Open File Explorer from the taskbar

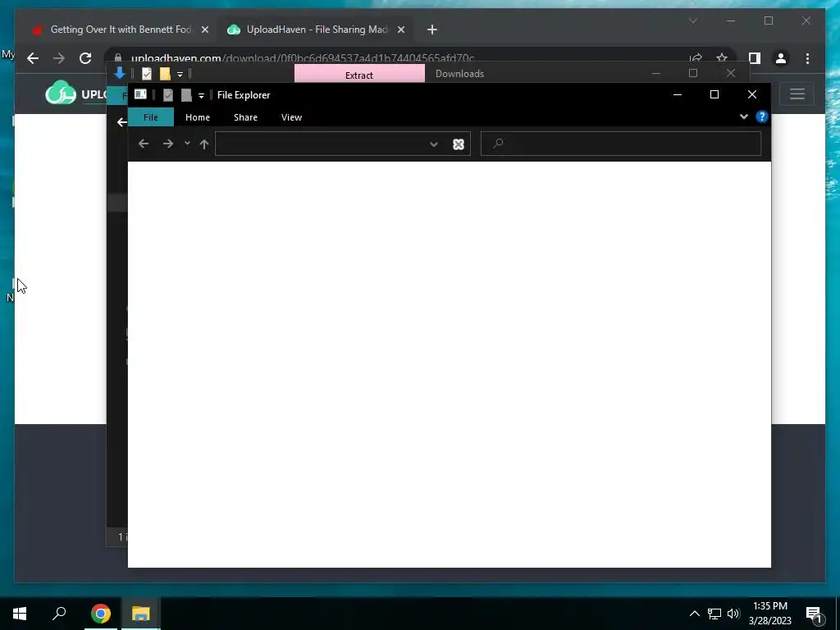[x=141, y=614]
